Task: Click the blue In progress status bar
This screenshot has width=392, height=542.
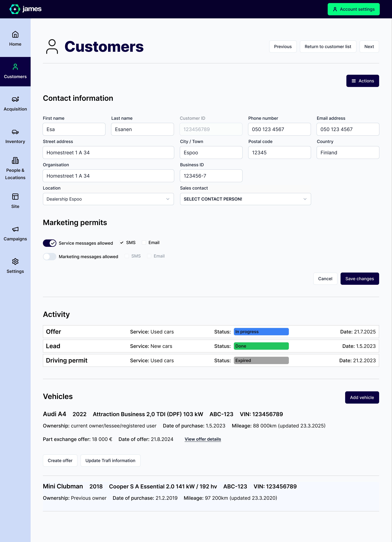Action: pyautogui.click(x=261, y=332)
